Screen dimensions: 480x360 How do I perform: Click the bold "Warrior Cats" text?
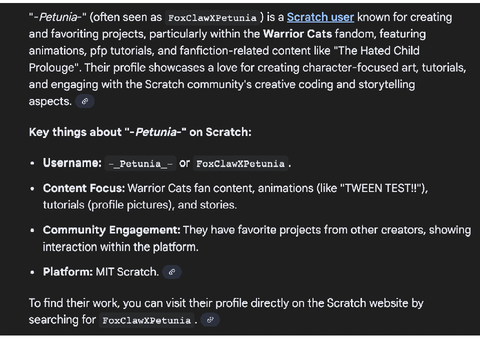tap(297, 34)
